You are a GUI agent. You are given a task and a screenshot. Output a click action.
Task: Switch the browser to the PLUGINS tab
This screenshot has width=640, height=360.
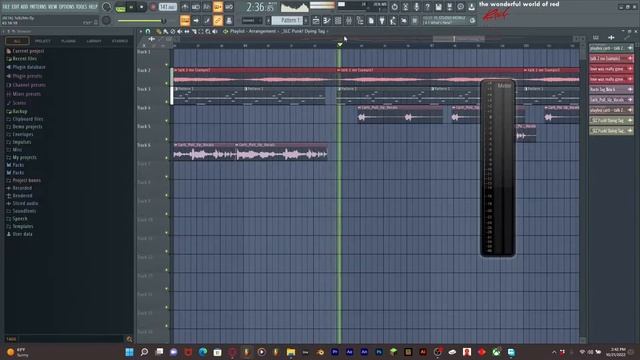click(68, 41)
